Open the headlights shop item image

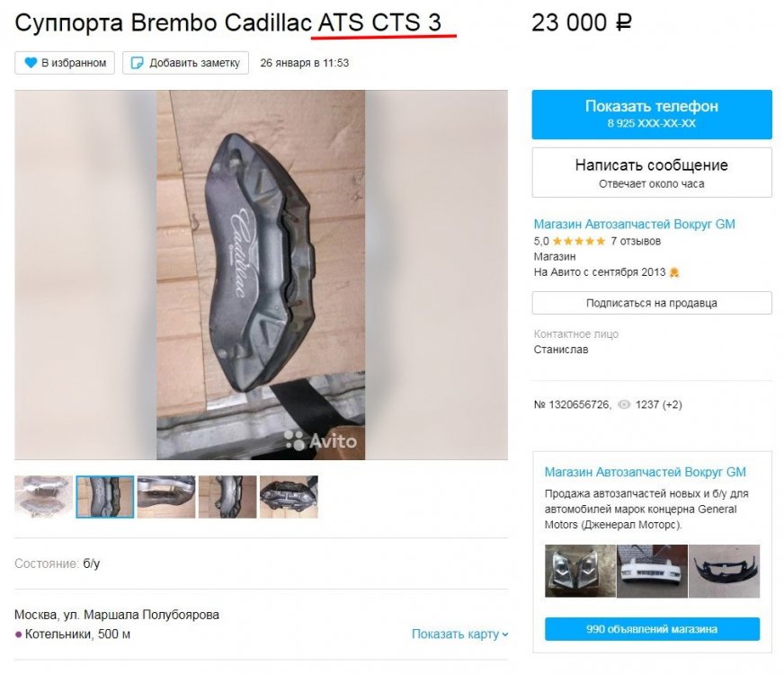click(580, 571)
